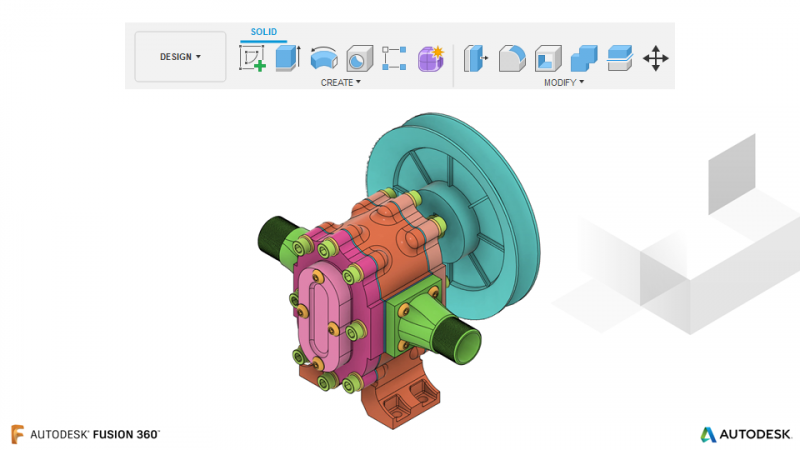Choose the Revolve tool icon
This screenshot has width=800, height=450.
click(x=324, y=58)
